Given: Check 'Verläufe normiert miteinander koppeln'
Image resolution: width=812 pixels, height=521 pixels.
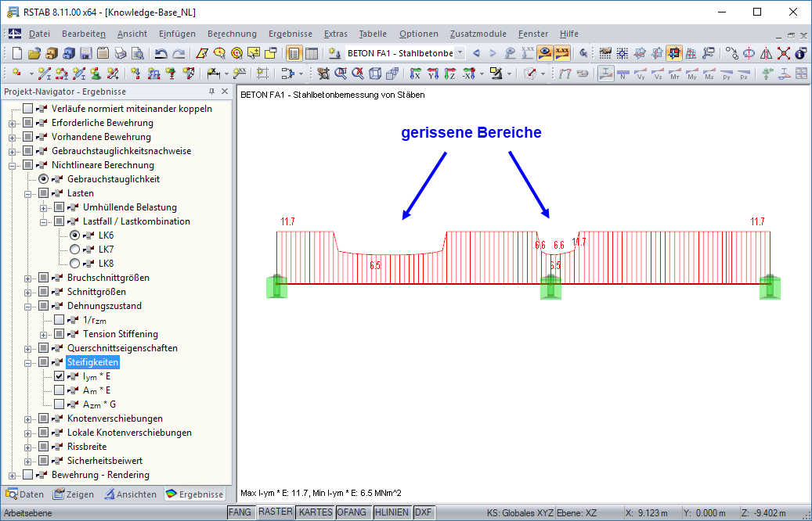Looking at the screenshot, I should coord(28,109).
